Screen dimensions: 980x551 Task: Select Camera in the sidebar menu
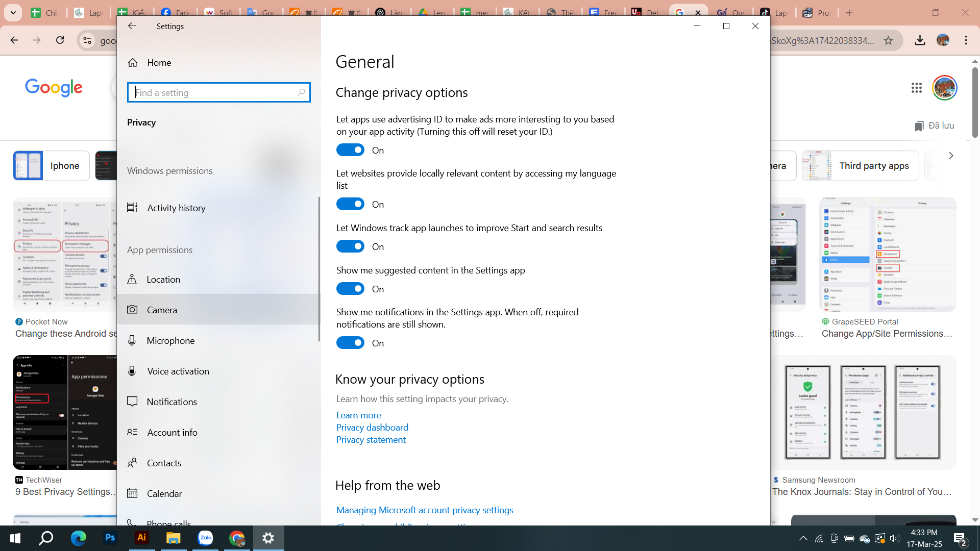tap(162, 310)
